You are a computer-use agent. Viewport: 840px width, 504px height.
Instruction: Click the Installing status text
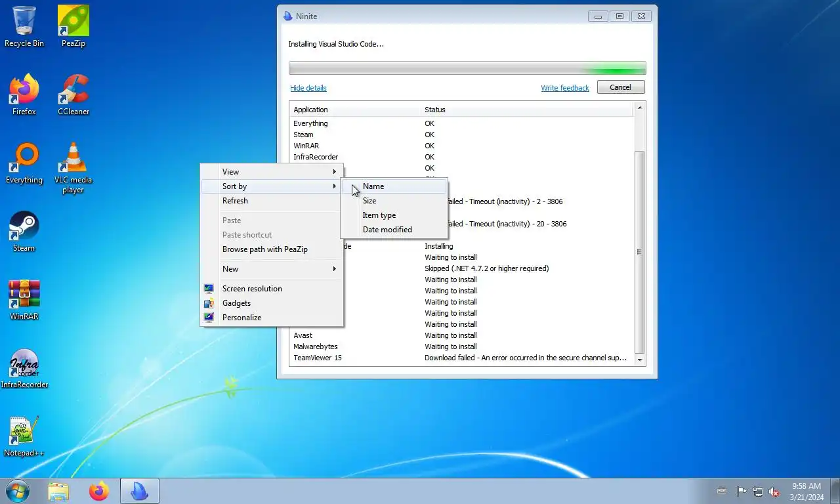pyautogui.click(x=439, y=246)
